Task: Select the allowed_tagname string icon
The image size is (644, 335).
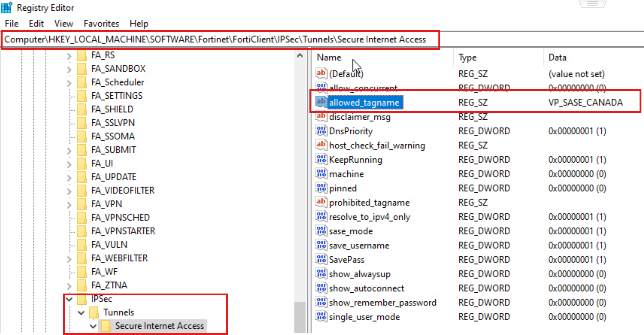Action: (x=321, y=102)
